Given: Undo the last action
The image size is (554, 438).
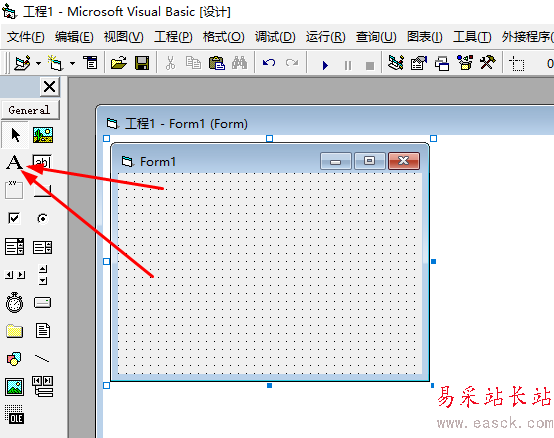Looking at the screenshot, I should click(x=269, y=63).
